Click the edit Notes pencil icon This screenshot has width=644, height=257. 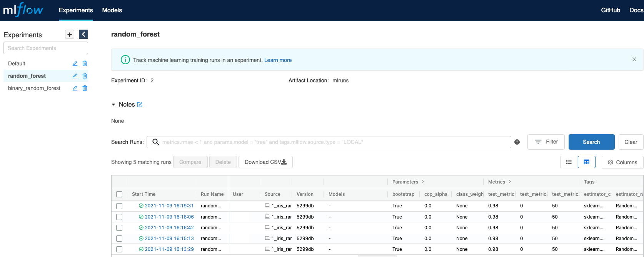tap(140, 105)
